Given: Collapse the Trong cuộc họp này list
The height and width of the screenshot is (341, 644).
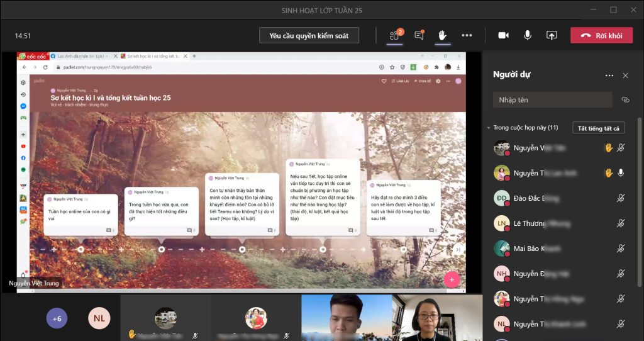Looking at the screenshot, I should point(489,128).
